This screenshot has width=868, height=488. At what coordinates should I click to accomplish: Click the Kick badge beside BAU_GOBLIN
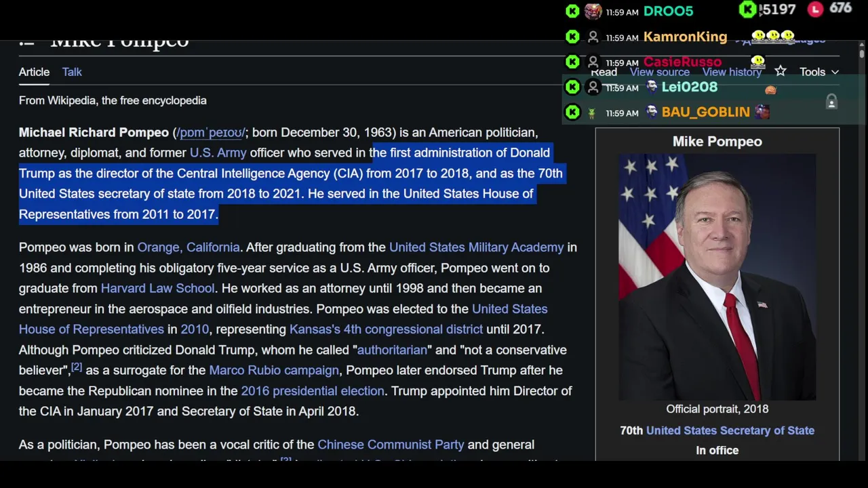pos(572,112)
